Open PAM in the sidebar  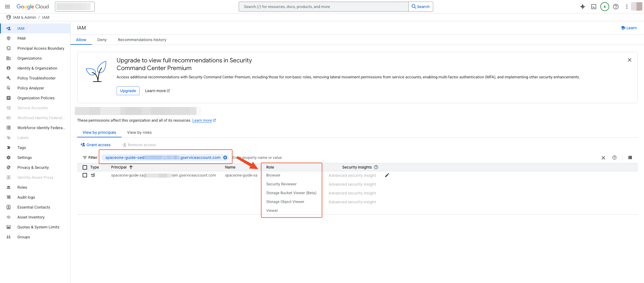[x=35, y=38]
